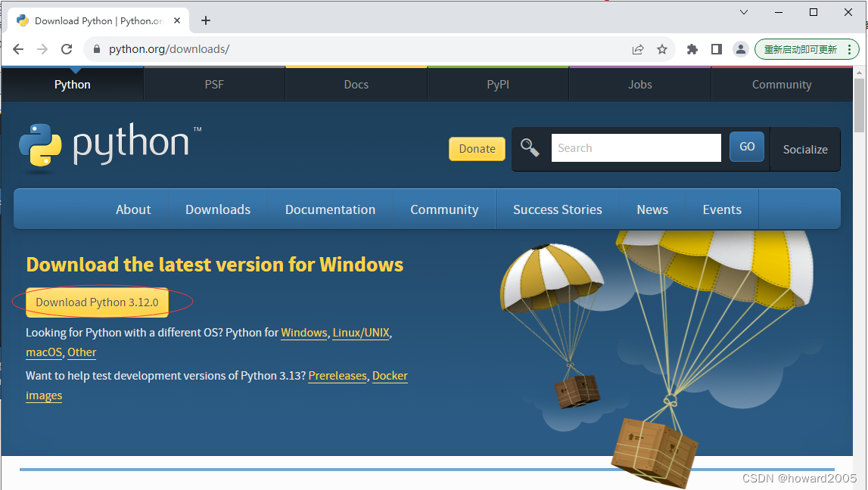Screen dimensions: 868x490
Task: Follow the Other platforms link
Action: pyautogui.click(x=82, y=352)
